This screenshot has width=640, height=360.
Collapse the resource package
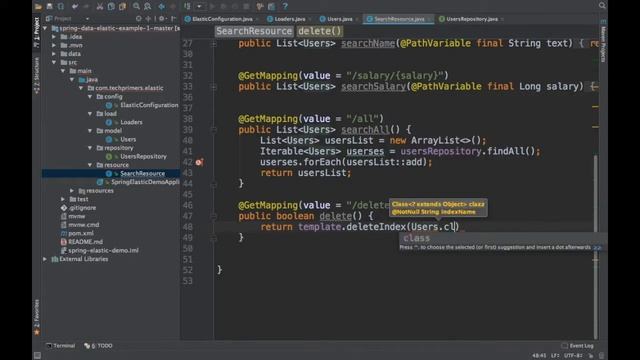tap(90, 165)
